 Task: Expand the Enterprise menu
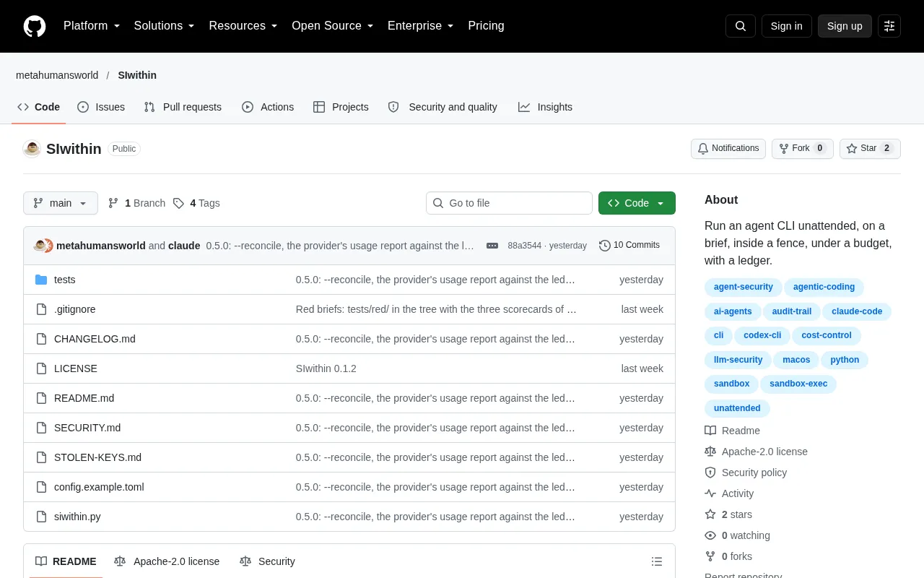421,26
